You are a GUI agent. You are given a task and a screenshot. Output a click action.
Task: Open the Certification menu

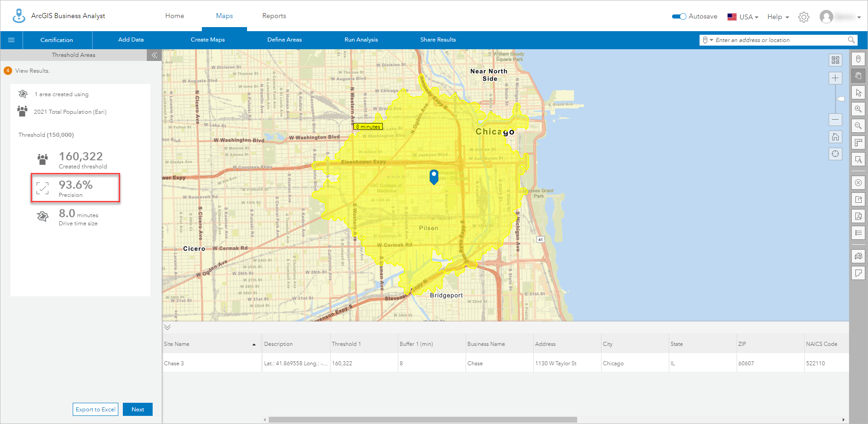pyautogui.click(x=56, y=40)
